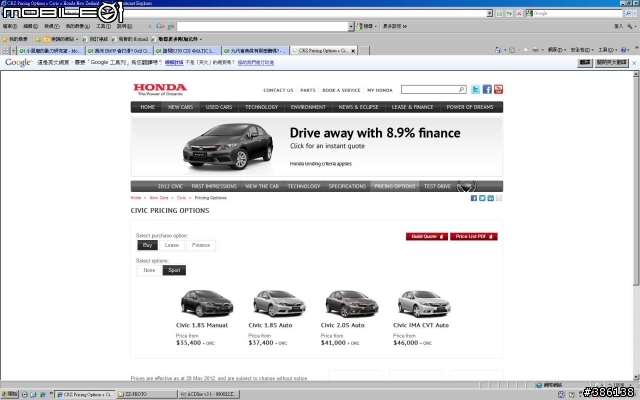This screenshot has width=640, height=400.
Task: Click browser stop button next to address bar
Action: (519, 13)
